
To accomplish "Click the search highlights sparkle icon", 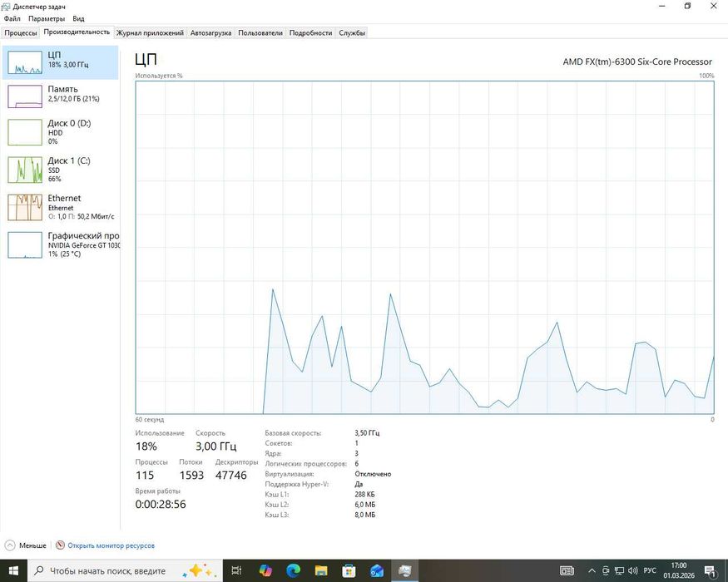I will pos(200,570).
